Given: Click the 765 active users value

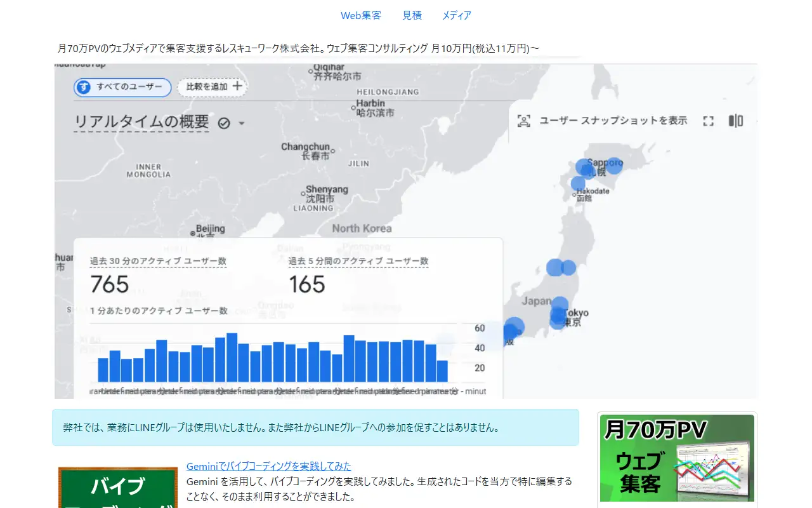Looking at the screenshot, I should [110, 284].
